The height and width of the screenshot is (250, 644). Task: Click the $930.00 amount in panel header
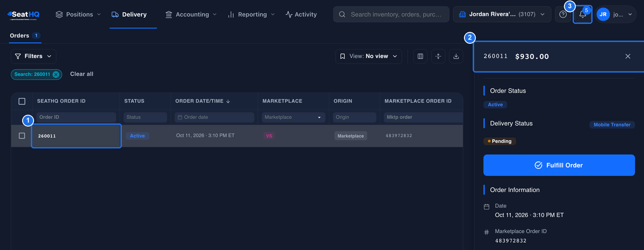pyautogui.click(x=532, y=57)
